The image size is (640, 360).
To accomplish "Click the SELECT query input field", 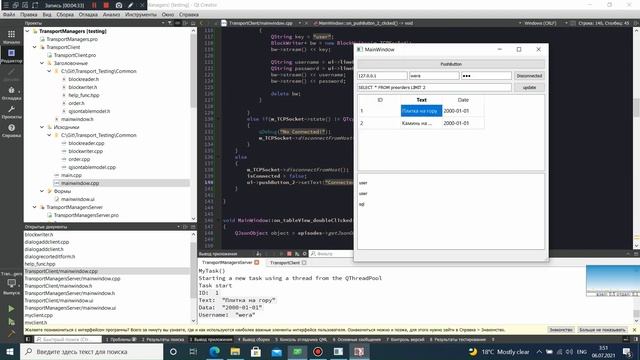I will click(x=434, y=87).
